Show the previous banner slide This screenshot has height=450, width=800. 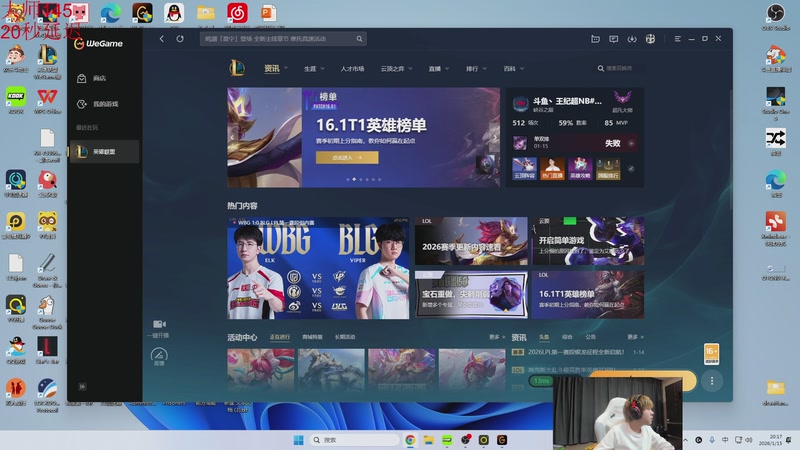coord(232,137)
